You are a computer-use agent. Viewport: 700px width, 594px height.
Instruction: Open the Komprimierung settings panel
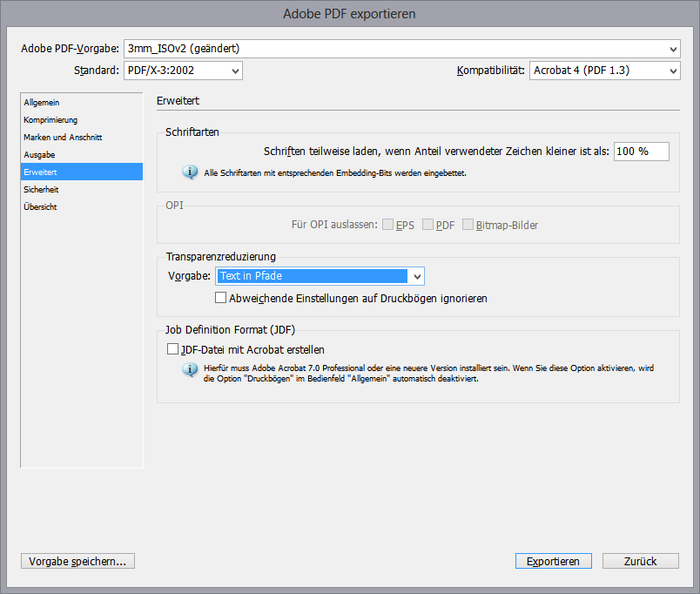pyautogui.click(x=50, y=120)
